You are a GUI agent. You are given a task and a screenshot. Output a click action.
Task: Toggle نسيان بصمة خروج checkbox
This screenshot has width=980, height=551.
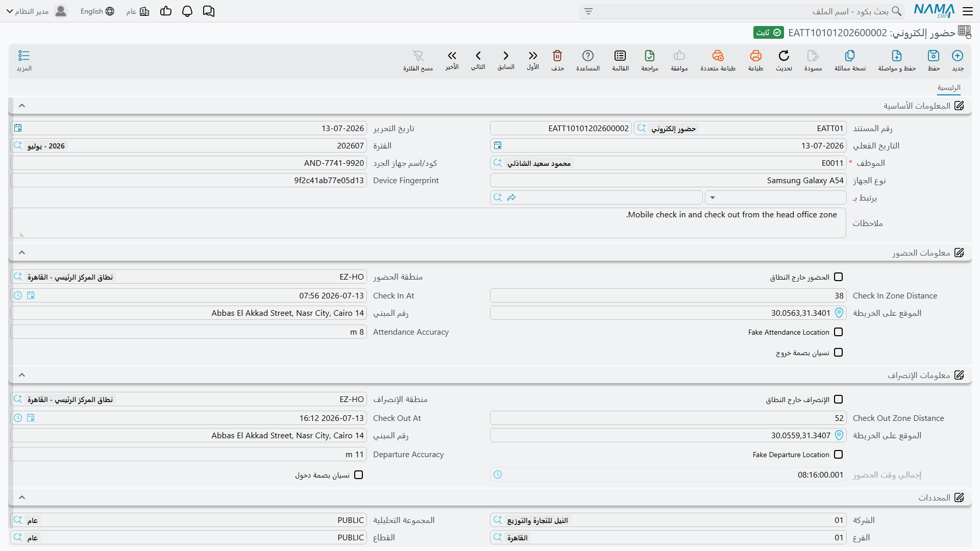point(838,353)
